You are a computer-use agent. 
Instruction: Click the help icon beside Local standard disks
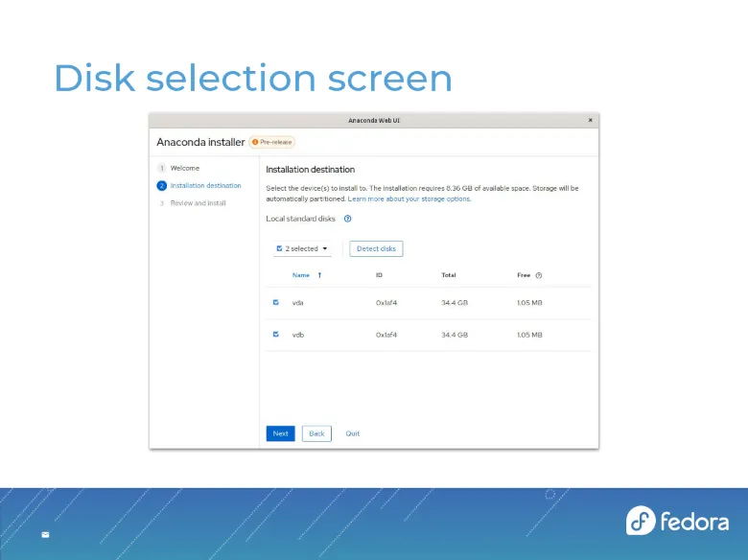coord(348,219)
